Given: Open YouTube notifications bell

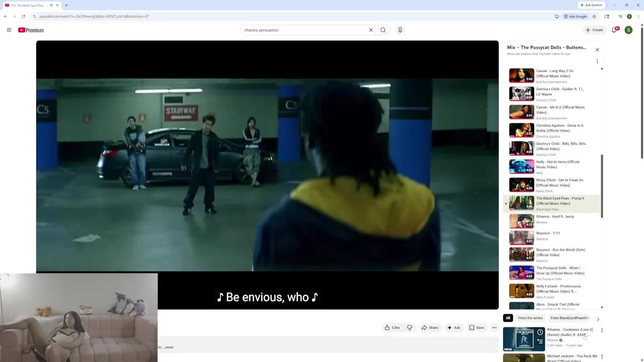Looking at the screenshot, I should (614, 30).
